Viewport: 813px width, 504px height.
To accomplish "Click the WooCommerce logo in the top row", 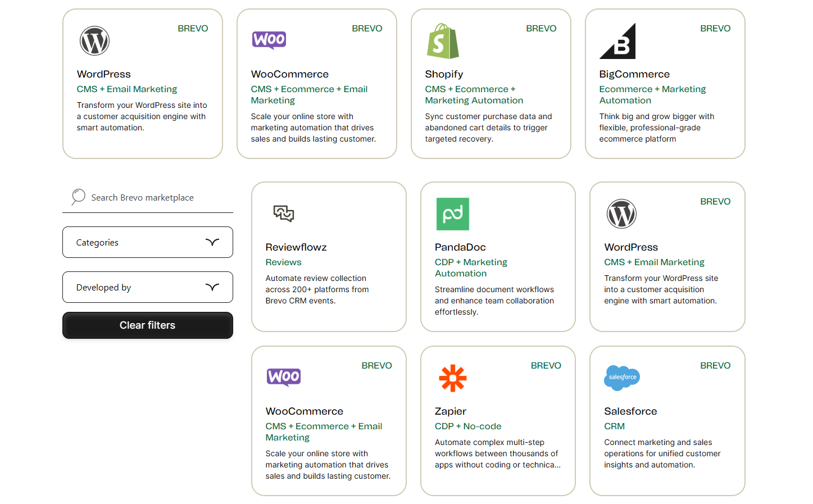I will pyautogui.click(x=269, y=40).
